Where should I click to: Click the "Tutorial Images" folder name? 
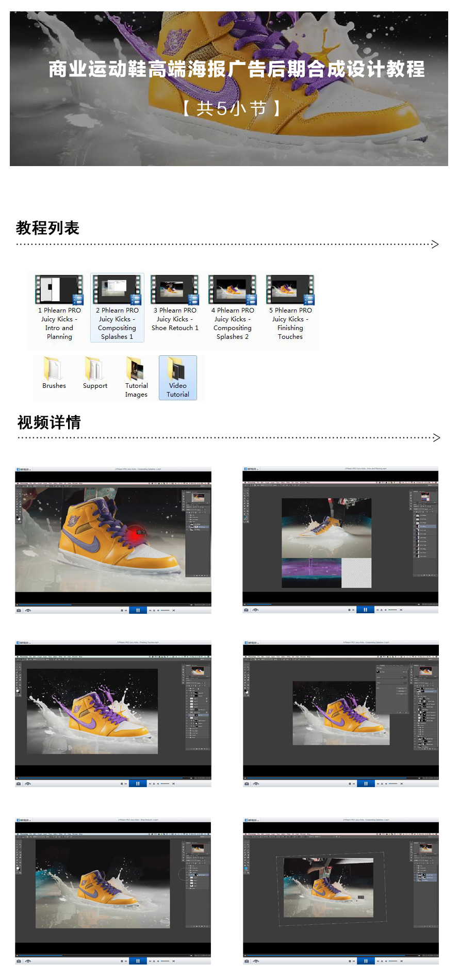tap(136, 390)
